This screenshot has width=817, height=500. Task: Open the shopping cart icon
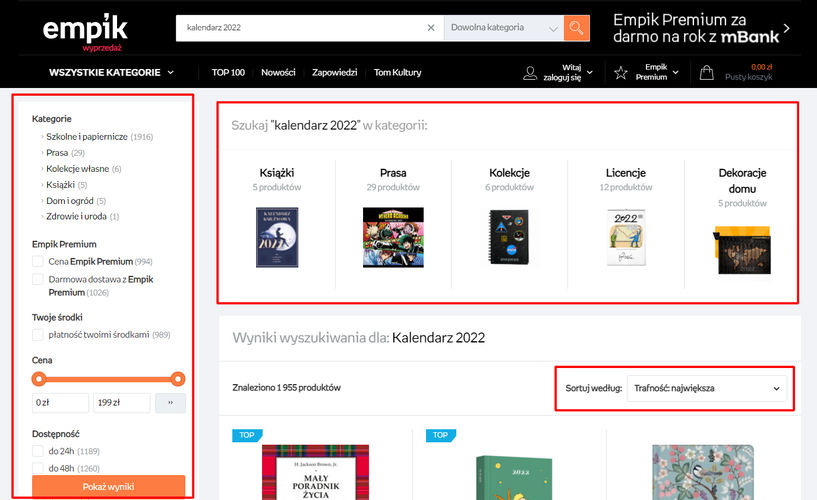[x=707, y=73]
